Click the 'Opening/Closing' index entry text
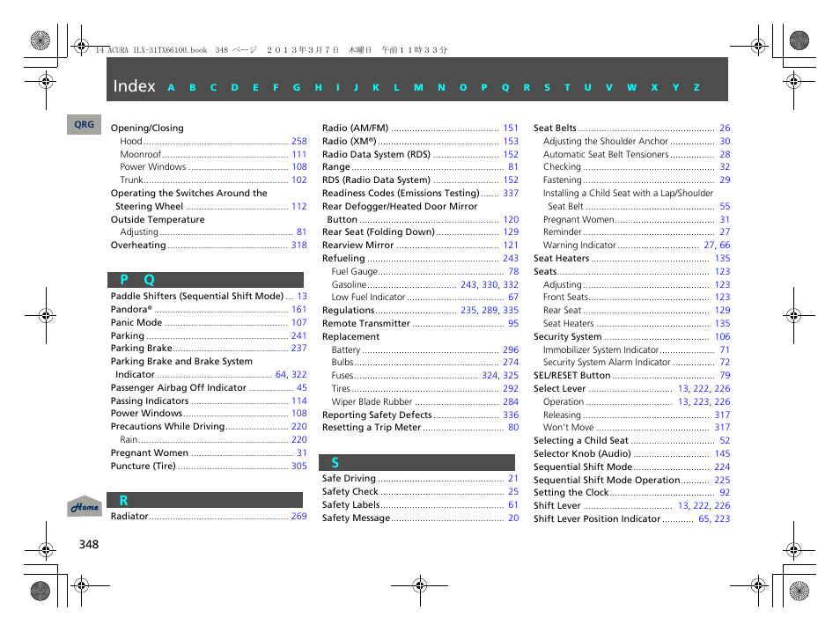 coord(147,128)
